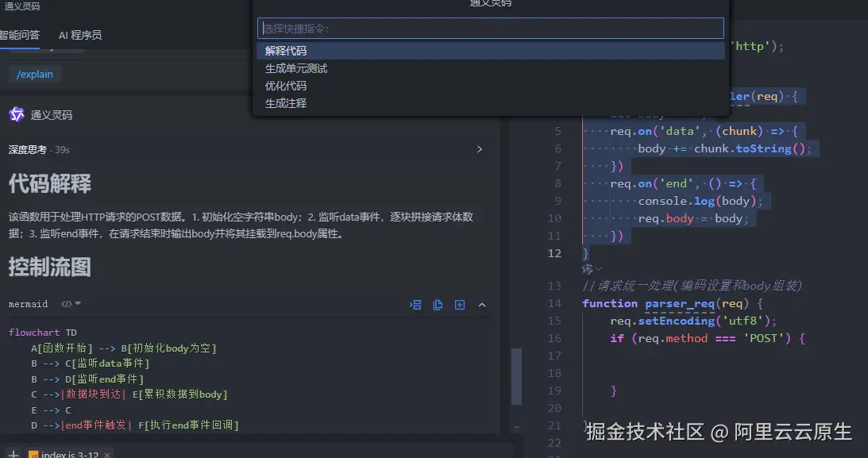Copy the mermaid code block
This screenshot has height=458, width=868.
(x=438, y=305)
